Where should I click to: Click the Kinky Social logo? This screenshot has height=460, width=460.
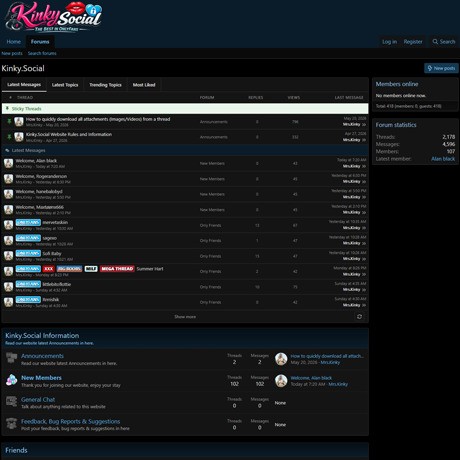(53, 17)
